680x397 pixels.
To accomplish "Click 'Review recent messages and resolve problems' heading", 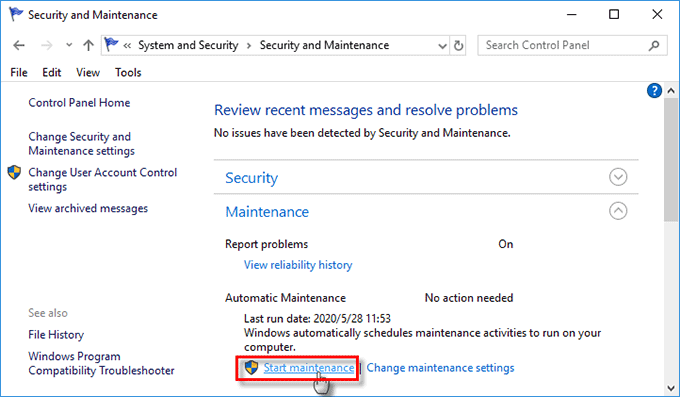I will [x=366, y=110].
